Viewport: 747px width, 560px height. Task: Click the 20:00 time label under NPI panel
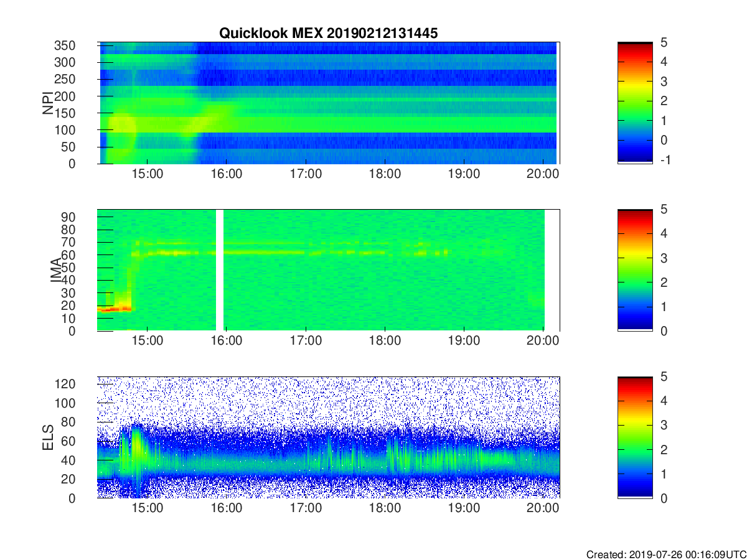coord(543,174)
